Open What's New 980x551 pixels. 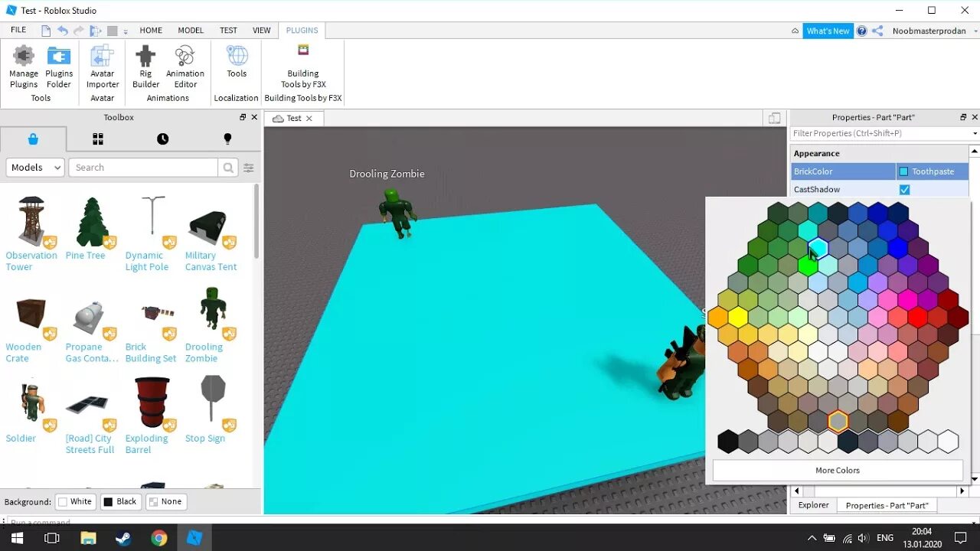coord(828,31)
